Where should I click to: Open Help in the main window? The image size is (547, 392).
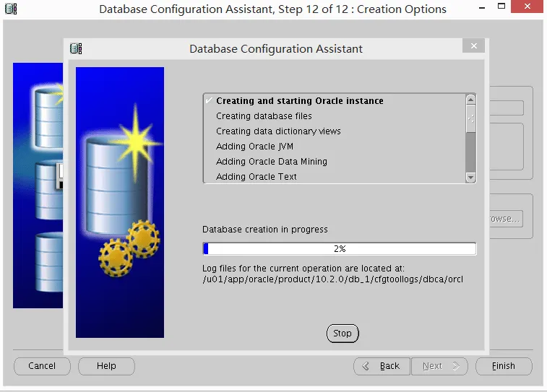[x=106, y=366]
